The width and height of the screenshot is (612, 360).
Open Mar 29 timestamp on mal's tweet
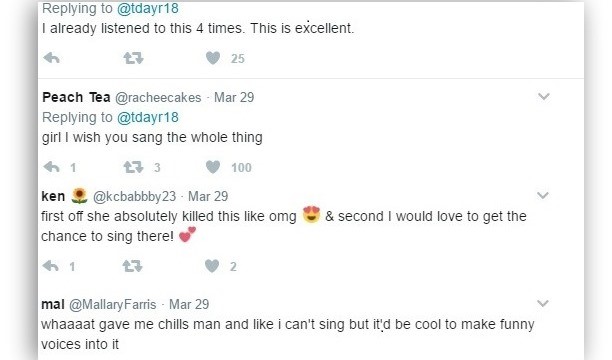pos(189,304)
